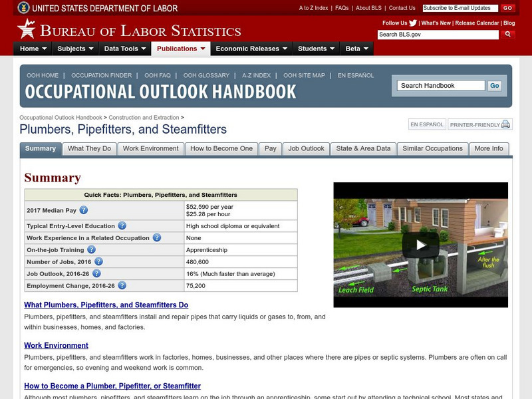Click the Occupational Outlook Handbook breadcrumb
Image resolution: width=532 pixels, height=399 pixels.
pyautogui.click(x=61, y=118)
